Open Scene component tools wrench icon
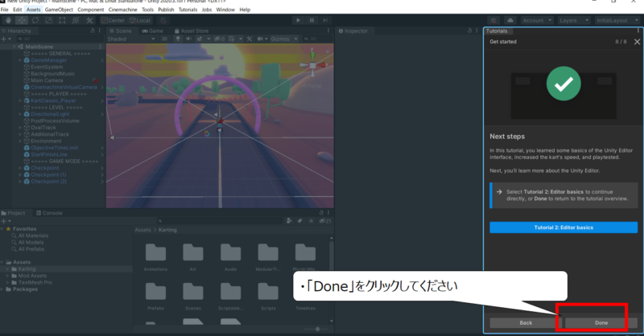 point(250,39)
